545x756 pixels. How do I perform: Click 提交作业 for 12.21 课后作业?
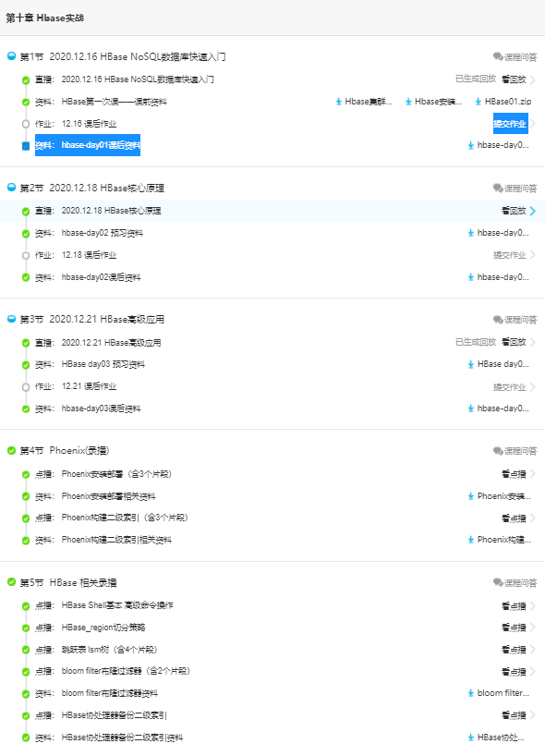509,387
